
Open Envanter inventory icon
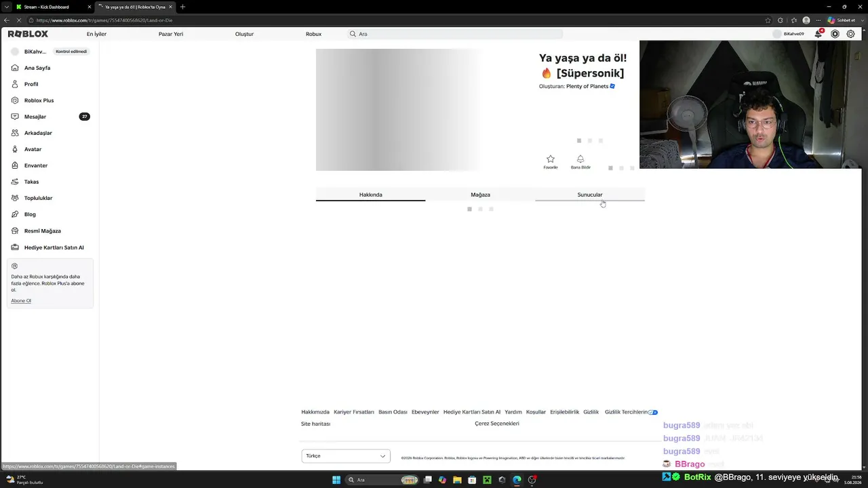(15, 165)
